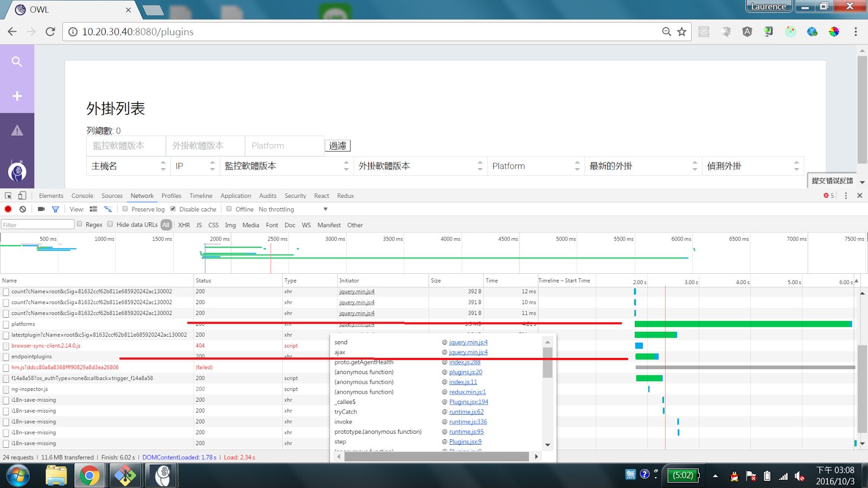Open Windows Start menu
The height and width of the screenshot is (488, 868).
(x=18, y=476)
